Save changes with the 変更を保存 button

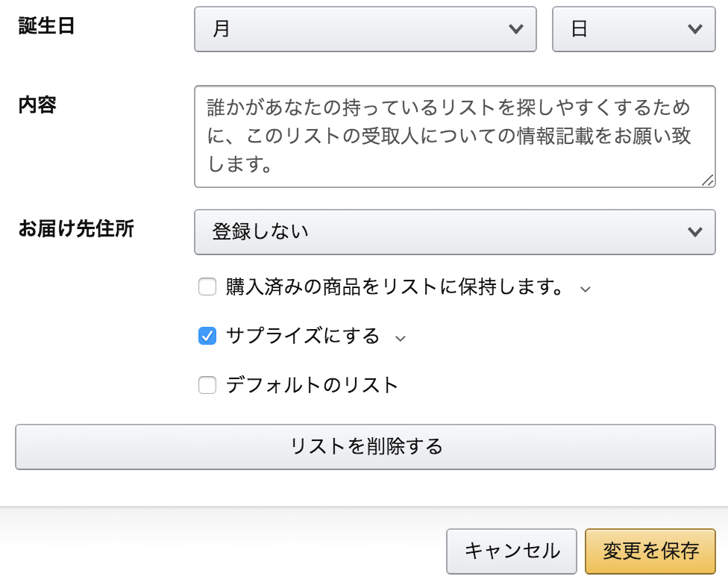coord(650,551)
